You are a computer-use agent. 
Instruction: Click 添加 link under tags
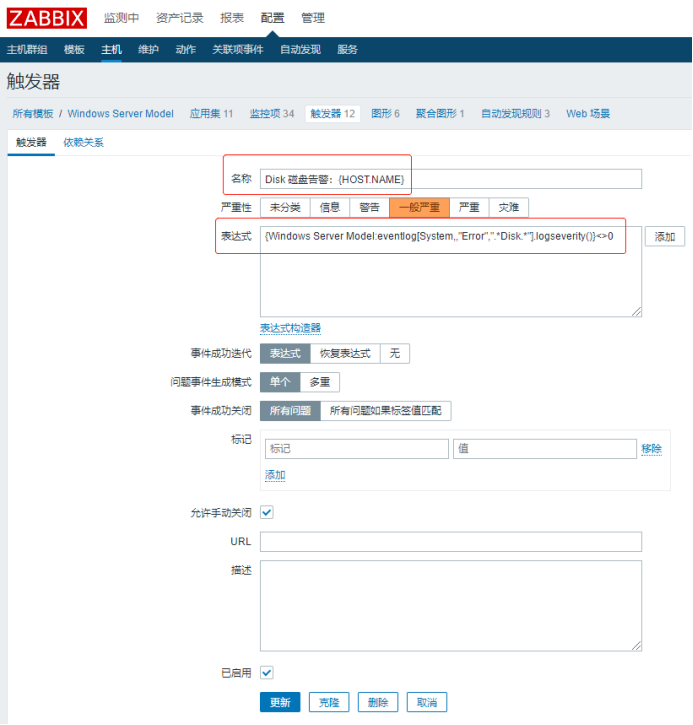[x=275, y=475]
